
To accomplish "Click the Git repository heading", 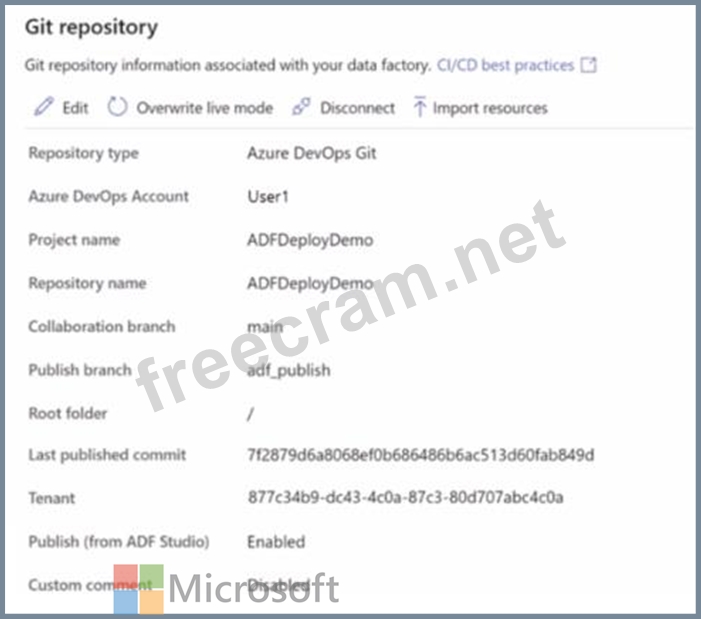I will [91, 27].
